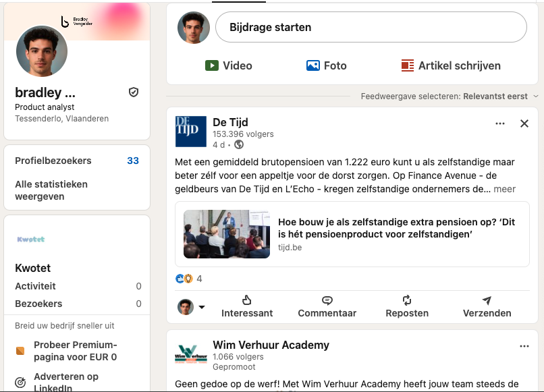
Task: Click the Bezoekers row in Kwotet card
Action: pos(78,304)
